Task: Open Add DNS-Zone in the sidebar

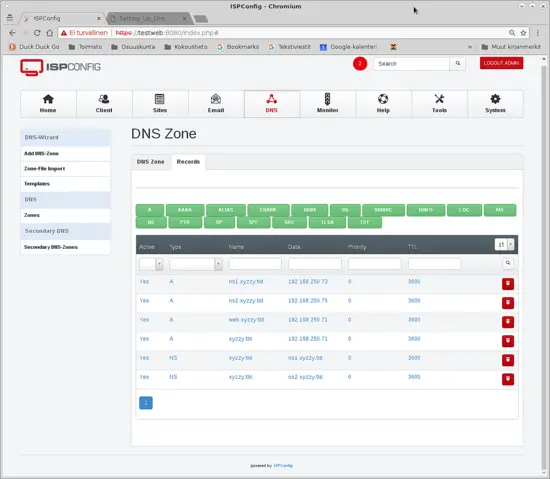Action: point(65,154)
